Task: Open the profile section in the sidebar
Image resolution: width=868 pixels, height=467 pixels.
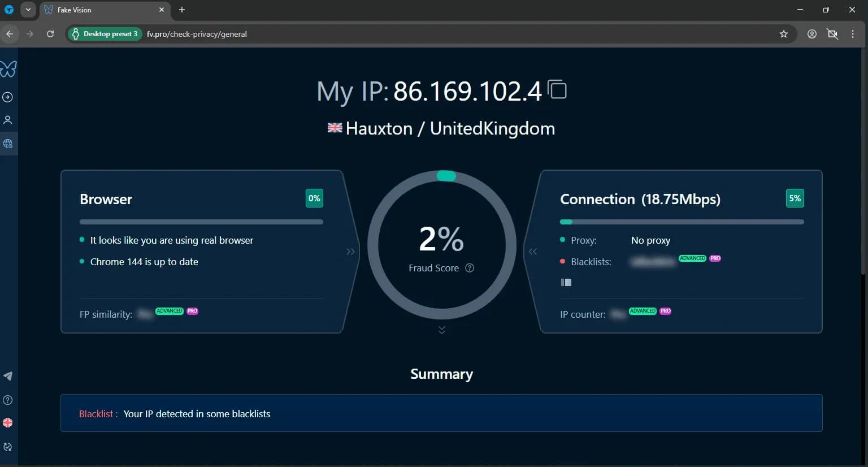Action: coord(8,120)
